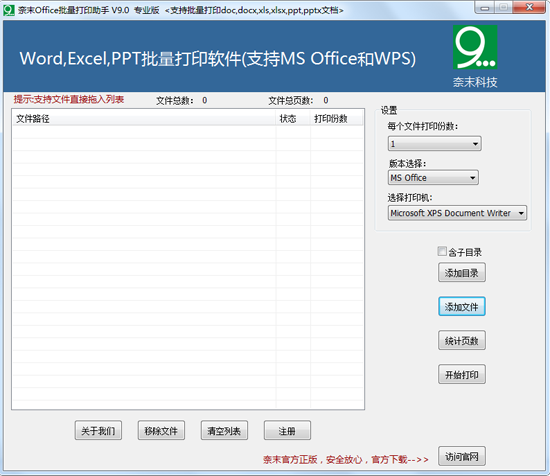The height and width of the screenshot is (476, 550).
Task: Click the 文件路径 column header
Action: point(144,119)
